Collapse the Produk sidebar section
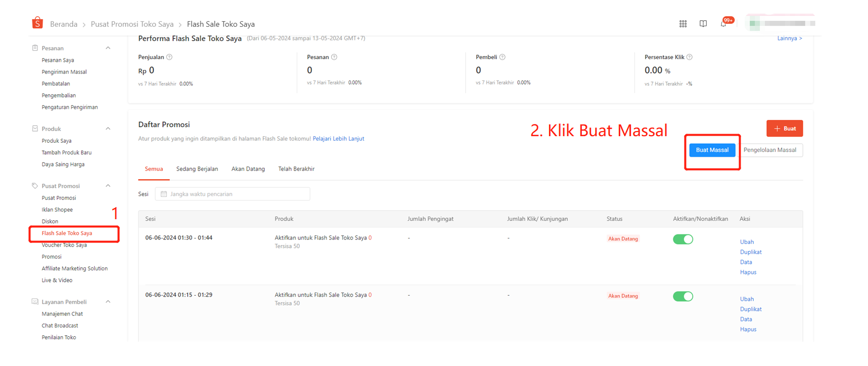 click(x=108, y=129)
